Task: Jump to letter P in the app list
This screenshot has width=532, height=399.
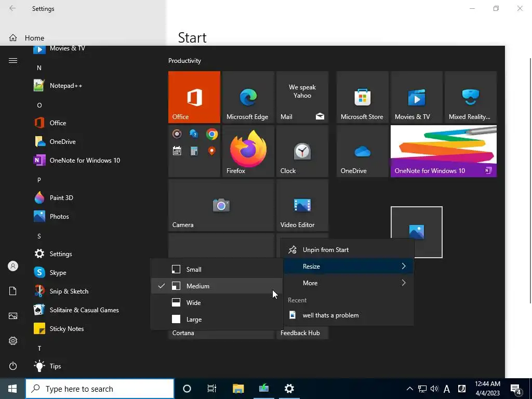Action: coord(39,180)
